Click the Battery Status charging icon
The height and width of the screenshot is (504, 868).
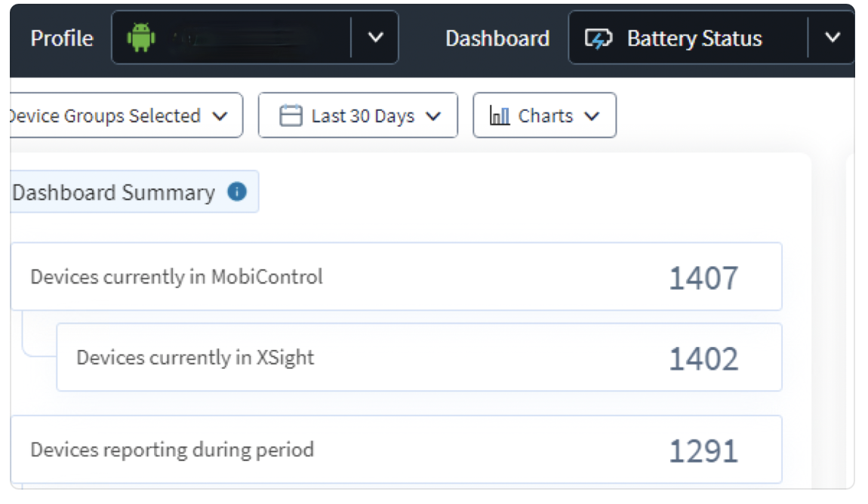(x=599, y=38)
